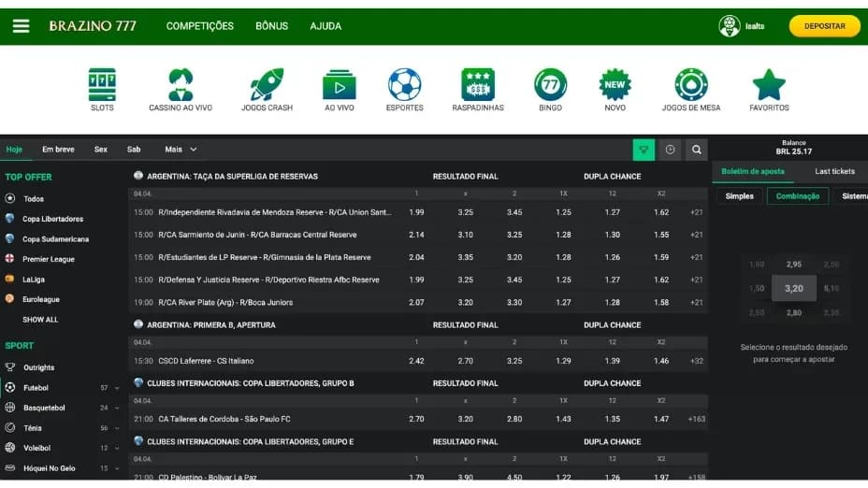Pick odds 2.07 for River Plate
Screen dimensions: 868x488
tap(417, 303)
